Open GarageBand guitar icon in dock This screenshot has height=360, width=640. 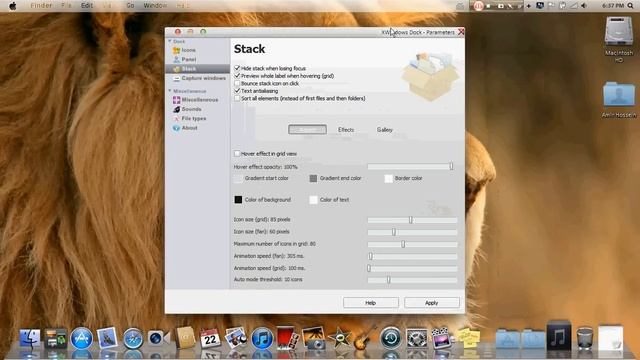(364, 338)
